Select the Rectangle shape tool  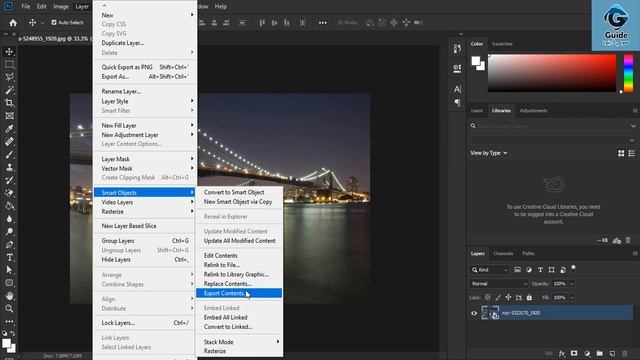[x=9, y=282]
